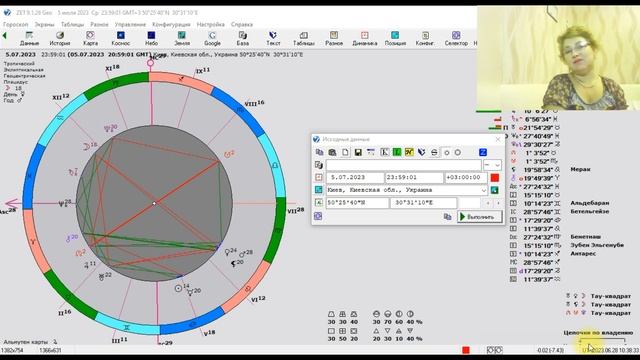Click the Карта toolbar icon
Screen dimensions: 640x360
tap(90, 38)
